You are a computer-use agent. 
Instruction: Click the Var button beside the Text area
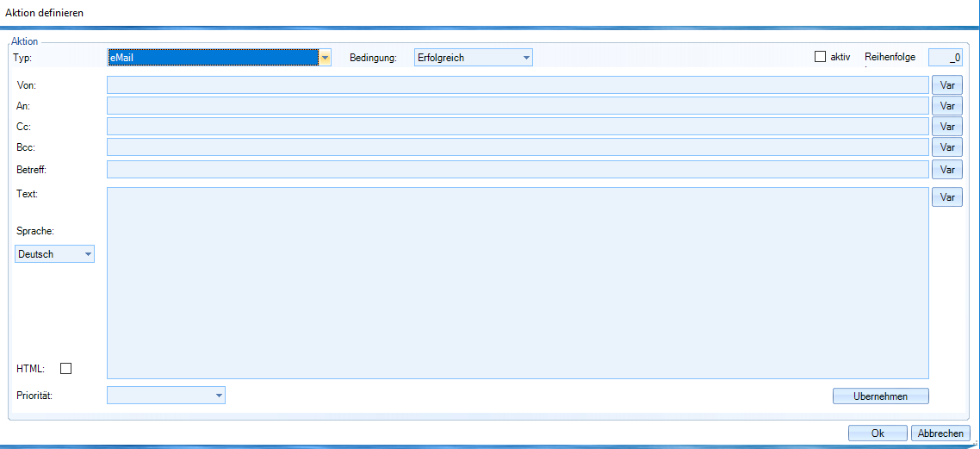(947, 197)
